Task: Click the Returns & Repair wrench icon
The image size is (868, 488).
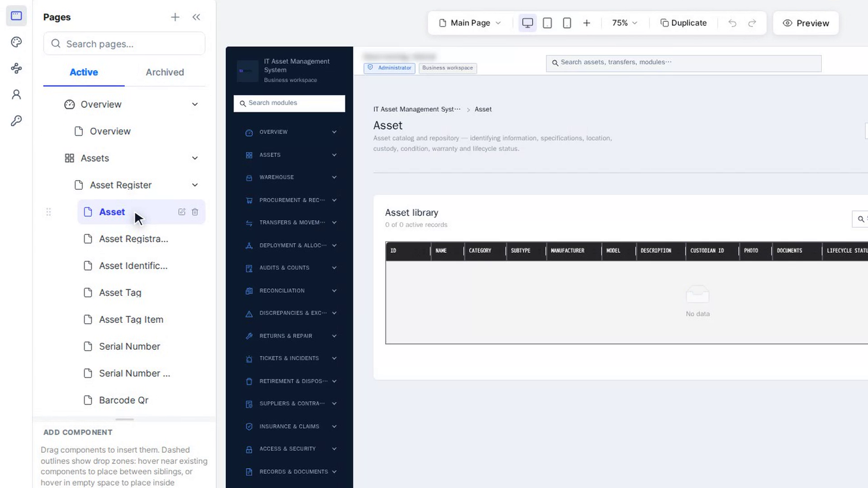Action: 249,336
